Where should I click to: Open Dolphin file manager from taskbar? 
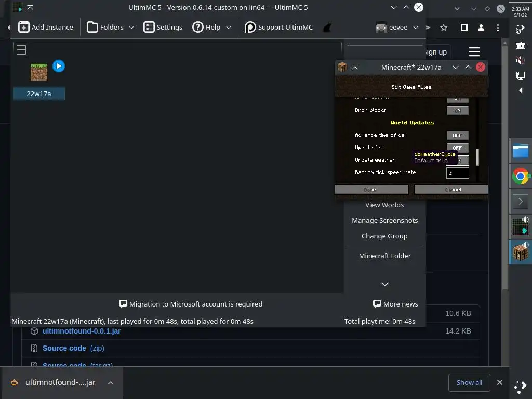[x=521, y=151]
